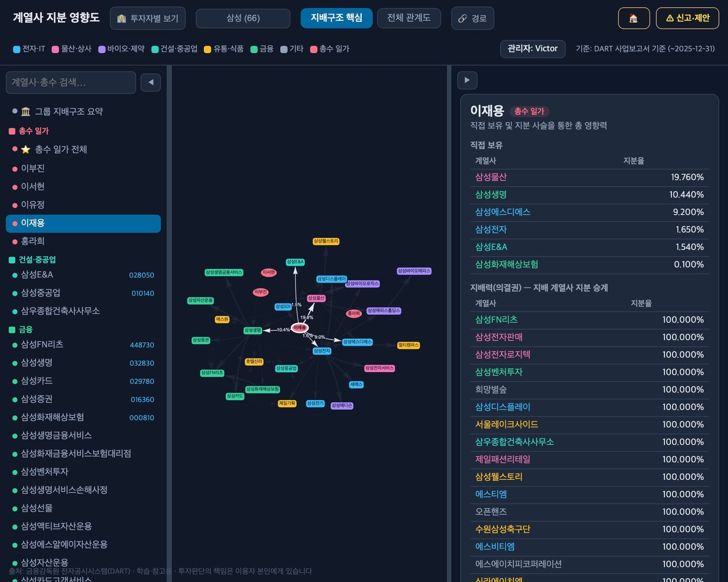This screenshot has width=728, height=582.
Task: Open 수원삼성축구단 in the 지배력 table
Action: pyautogui.click(x=503, y=530)
